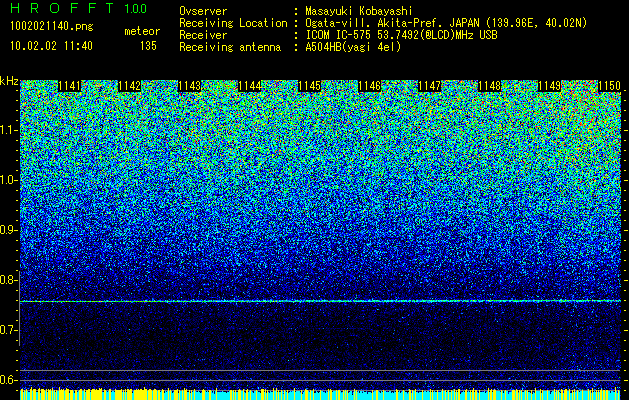Screen dimensions: 629x400
Task: Click the bright carrier line near 0.76 kHz
Action: coord(321,301)
